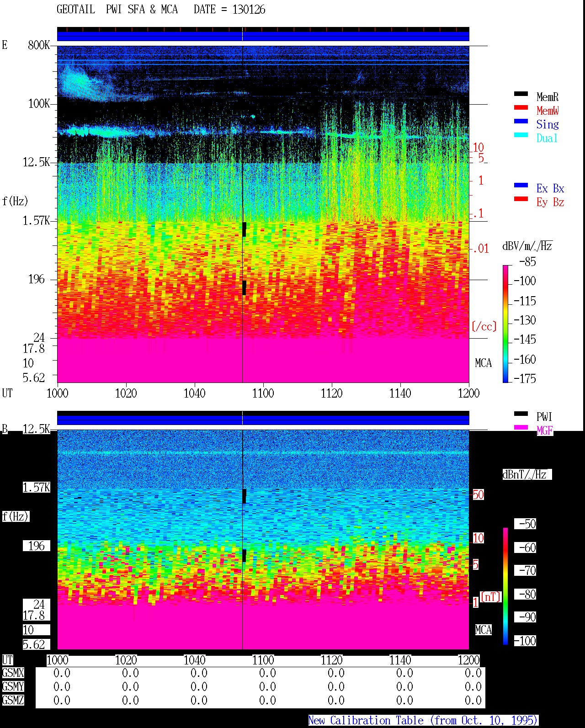Image resolution: width=585 pixels, height=728 pixels.
Task: Click the "GEOTAIL PWI SFA & MCA" title text
Action: point(117,10)
